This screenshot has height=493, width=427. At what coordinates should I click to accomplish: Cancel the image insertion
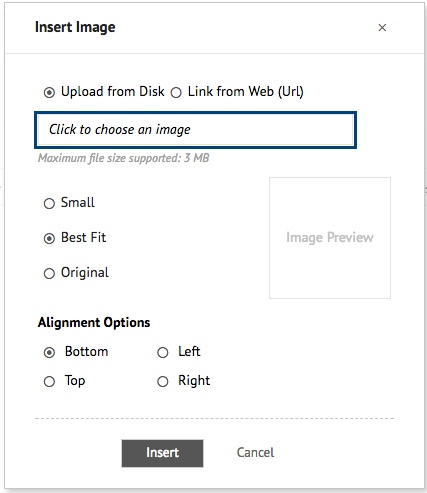pos(255,453)
